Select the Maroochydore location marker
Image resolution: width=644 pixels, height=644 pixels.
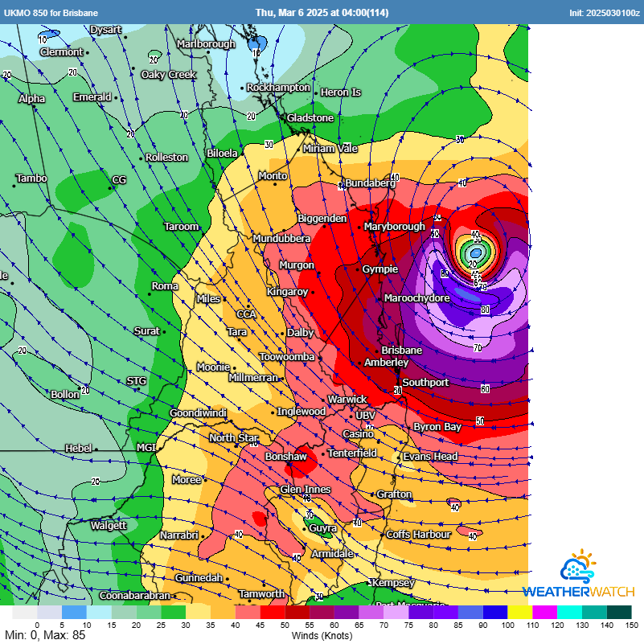click(x=417, y=297)
